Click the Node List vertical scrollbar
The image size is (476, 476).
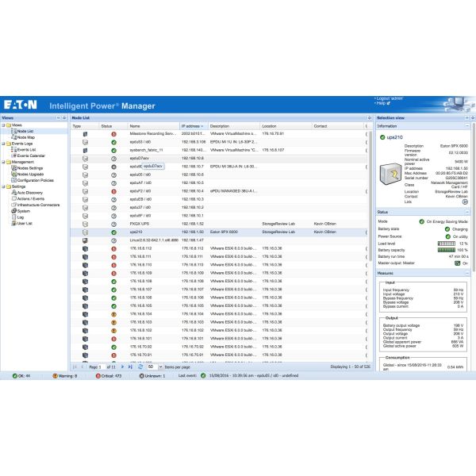[370, 196]
